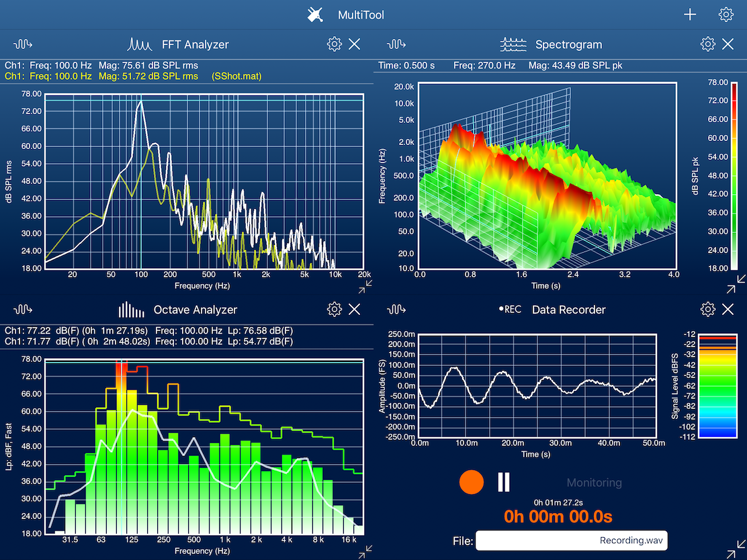Open the Octave Analyzer settings gear
Image resolution: width=747 pixels, height=560 pixels.
pyautogui.click(x=334, y=310)
